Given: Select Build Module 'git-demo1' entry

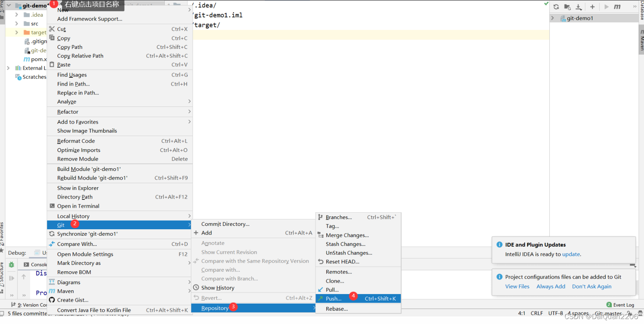Looking at the screenshot, I should (x=120, y=169).
